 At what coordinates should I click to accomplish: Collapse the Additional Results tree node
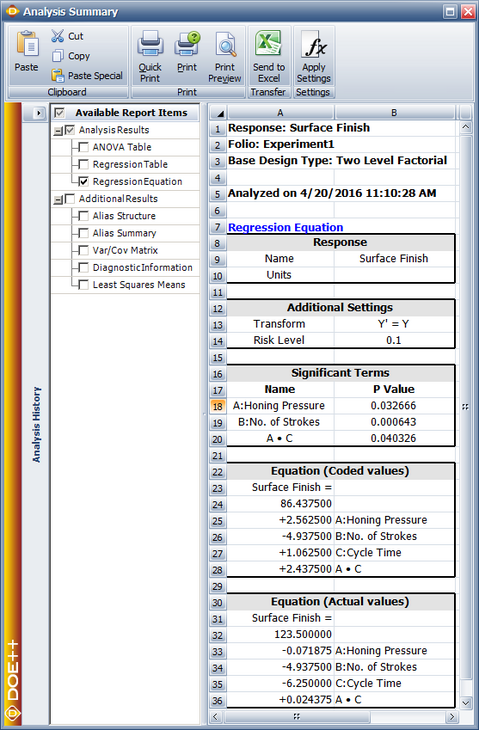58,200
